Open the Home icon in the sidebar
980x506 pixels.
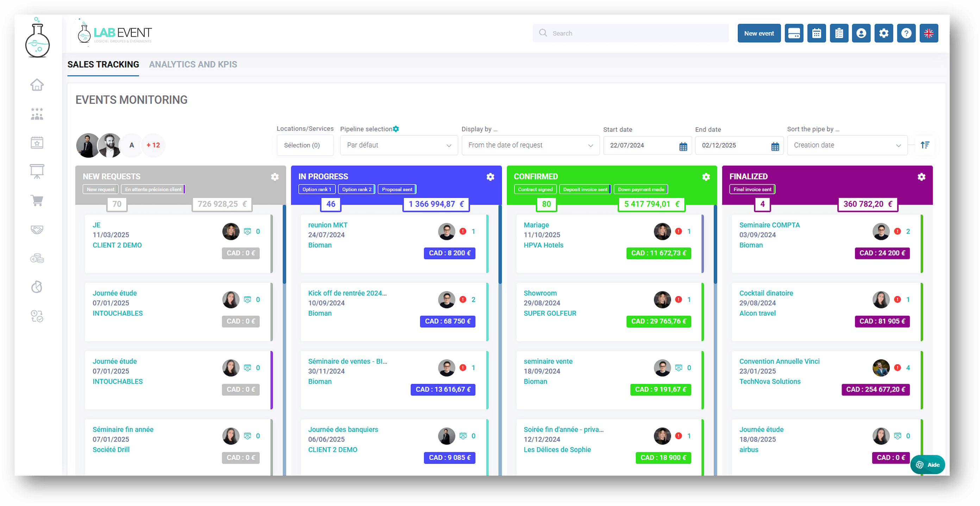pos(37,85)
